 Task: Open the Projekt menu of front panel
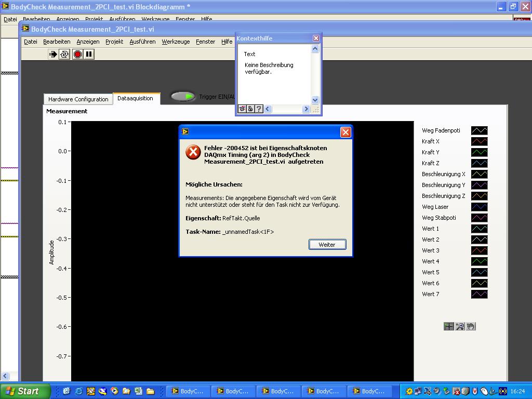click(x=114, y=42)
